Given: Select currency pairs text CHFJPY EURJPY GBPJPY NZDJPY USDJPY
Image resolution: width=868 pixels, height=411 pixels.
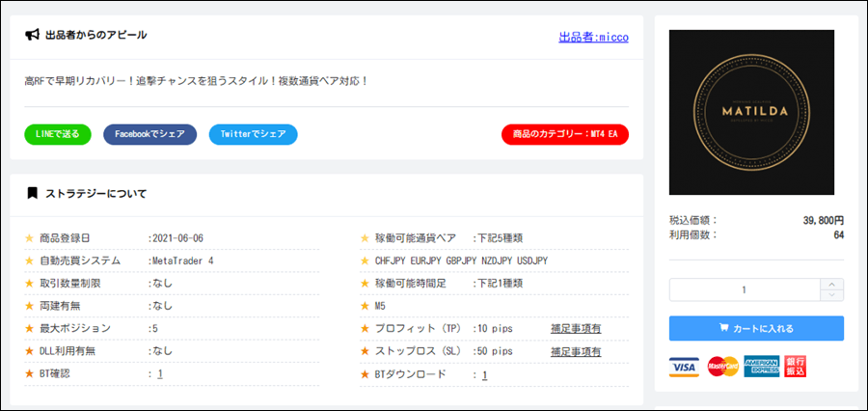Looking at the screenshot, I should (x=461, y=260).
